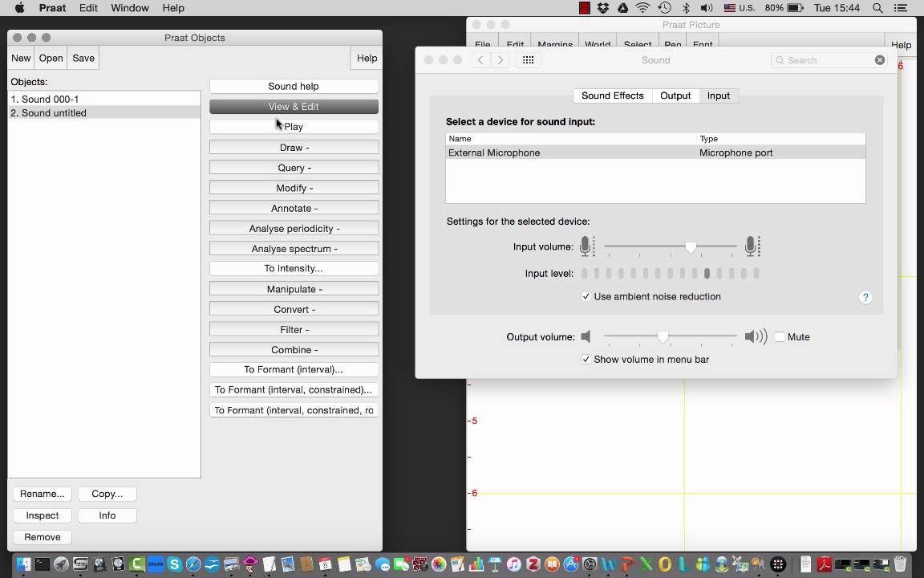The image size is (924, 578).
Task: Switch to the Output tab
Action: click(x=675, y=96)
